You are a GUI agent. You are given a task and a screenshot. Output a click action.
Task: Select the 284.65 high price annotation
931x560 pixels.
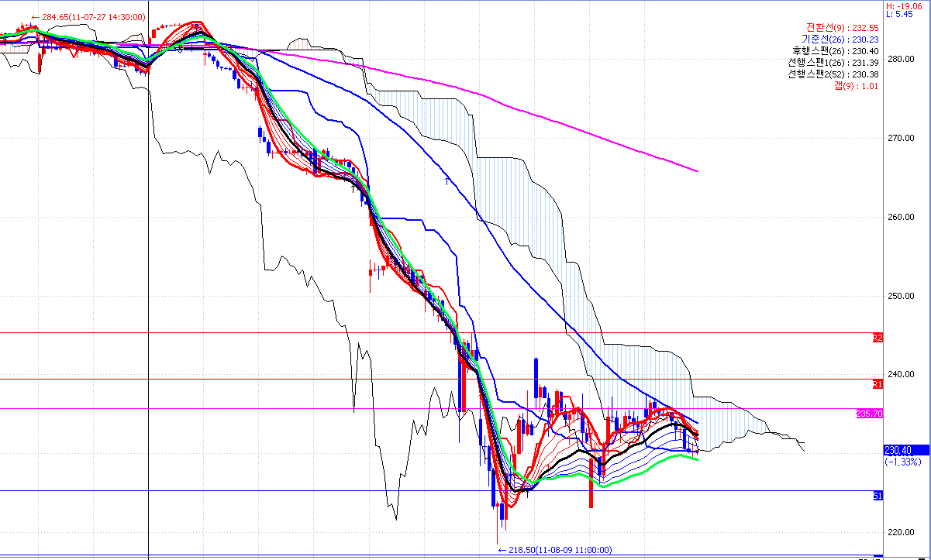click(88, 17)
